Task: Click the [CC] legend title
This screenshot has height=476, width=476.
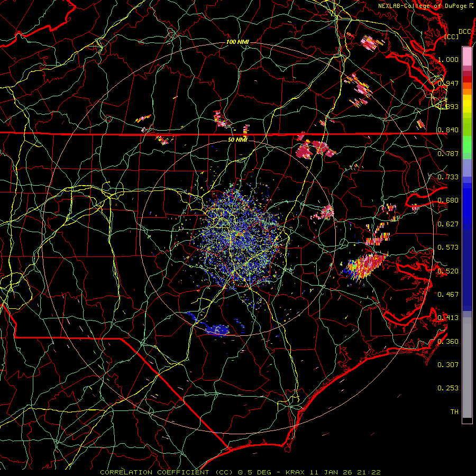Action: (x=452, y=36)
